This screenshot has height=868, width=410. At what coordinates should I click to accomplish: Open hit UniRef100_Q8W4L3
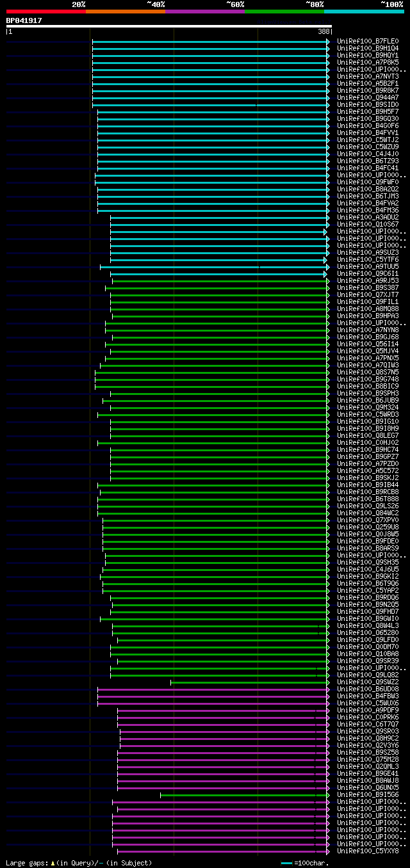click(x=368, y=626)
